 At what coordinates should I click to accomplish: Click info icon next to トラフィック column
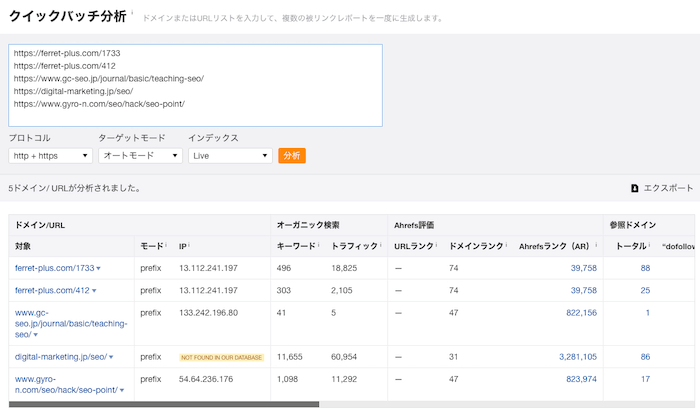(x=380, y=244)
